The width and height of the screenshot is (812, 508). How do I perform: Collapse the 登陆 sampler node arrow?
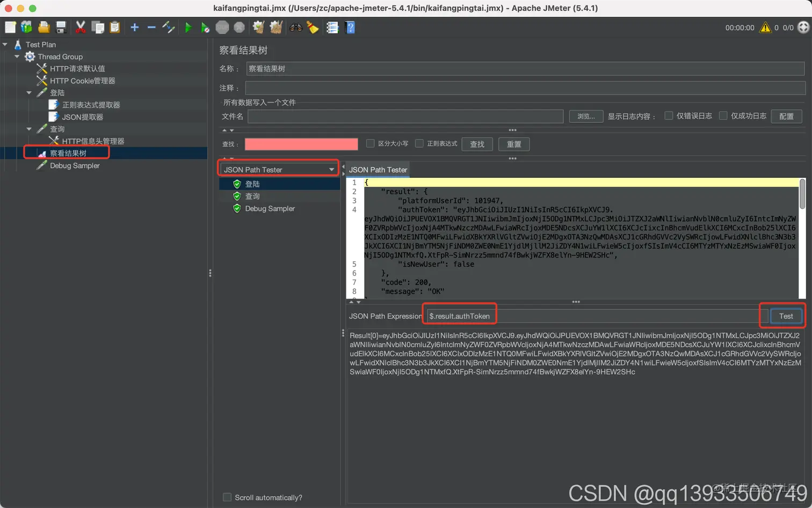click(x=29, y=93)
